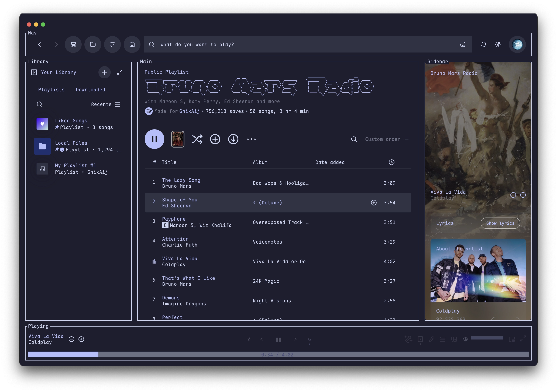Open more options three-dot menu

251,139
